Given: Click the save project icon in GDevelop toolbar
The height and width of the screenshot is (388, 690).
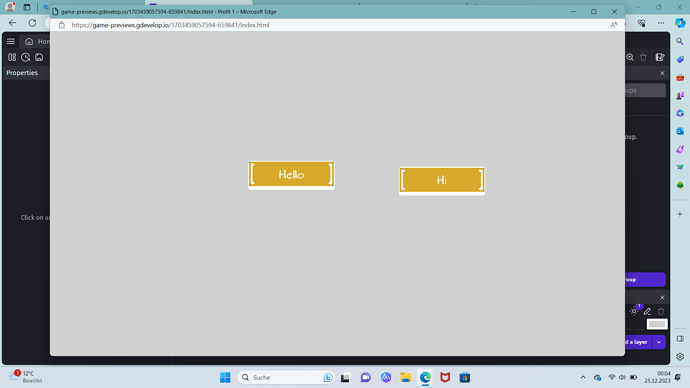Looking at the screenshot, I should (x=39, y=57).
